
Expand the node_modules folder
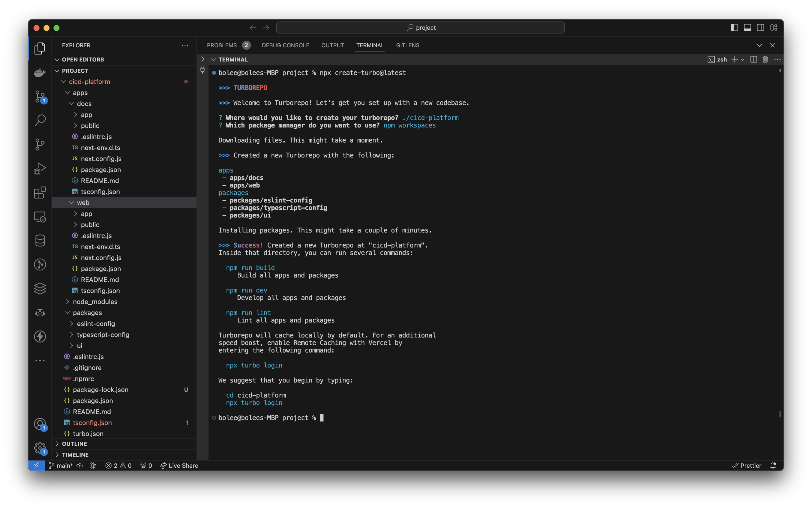pos(95,302)
